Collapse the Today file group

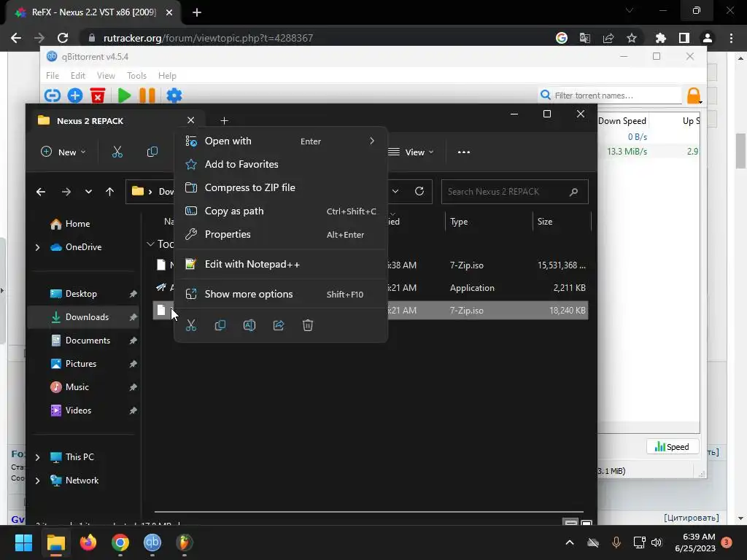150,244
